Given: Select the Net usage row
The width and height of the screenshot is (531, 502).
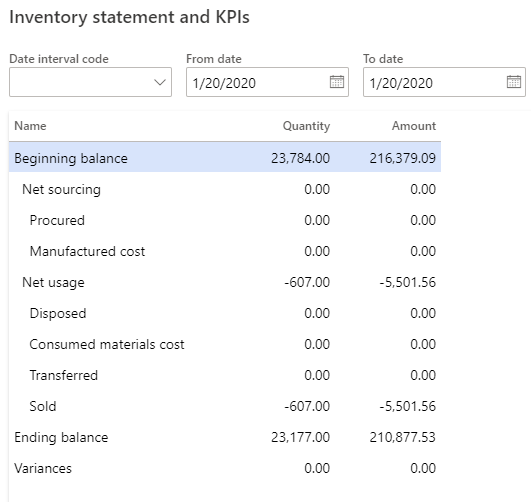Looking at the screenshot, I should pyautogui.click(x=225, y=282).
